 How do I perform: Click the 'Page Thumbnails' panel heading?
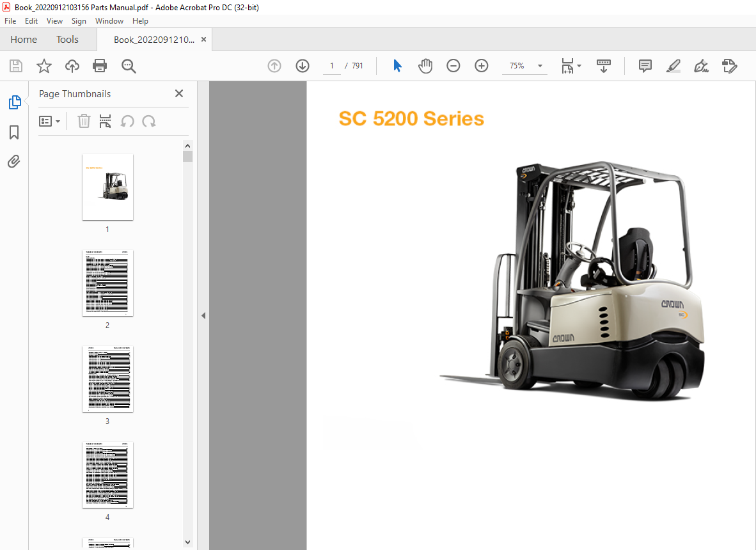75,94
